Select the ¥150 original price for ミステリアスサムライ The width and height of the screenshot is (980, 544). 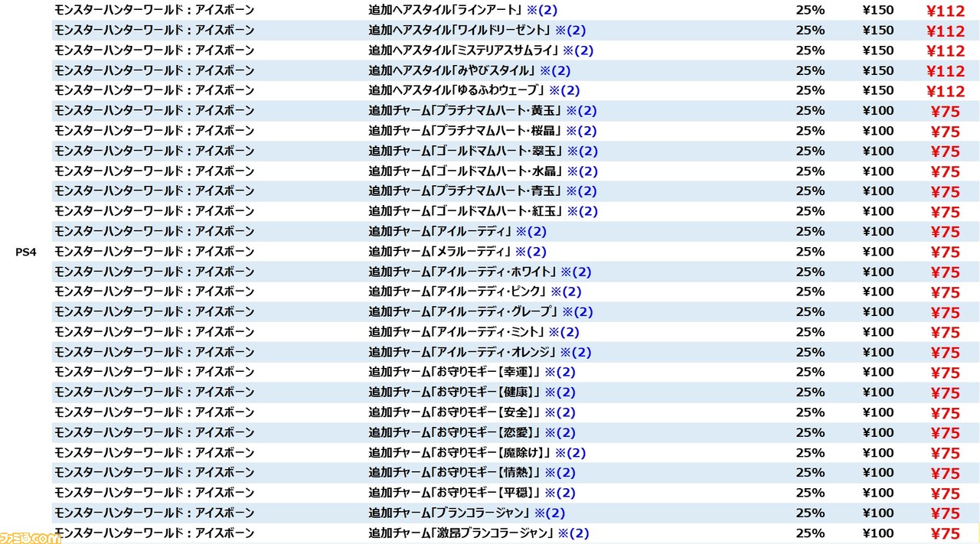(x=878, y=50)
